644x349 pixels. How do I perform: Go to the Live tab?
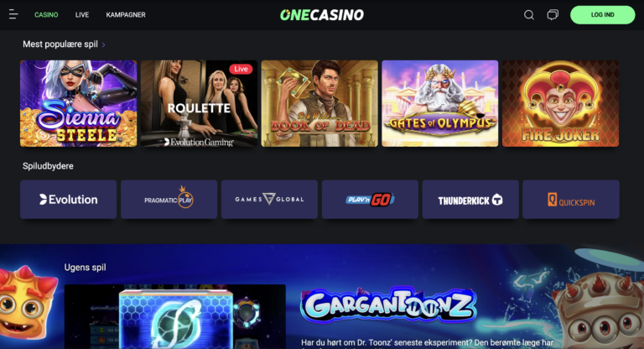point(82,15)
